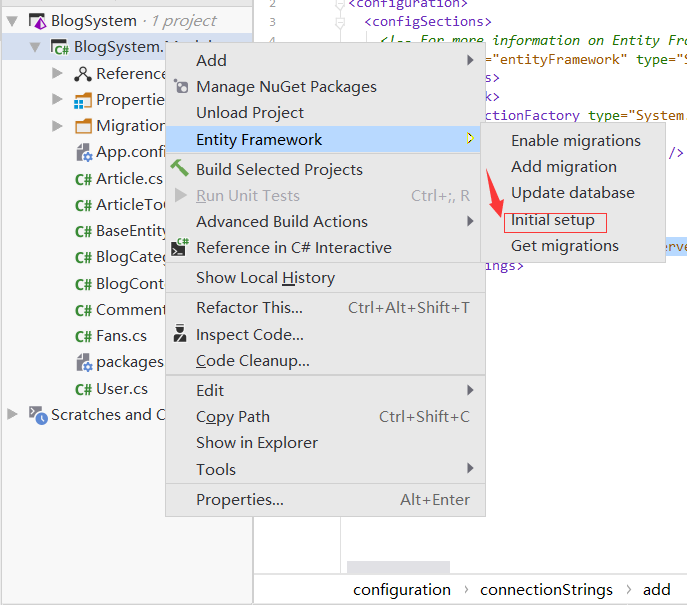
Task: Click the configSections tag in editor
Action: (x=428, y=21)
